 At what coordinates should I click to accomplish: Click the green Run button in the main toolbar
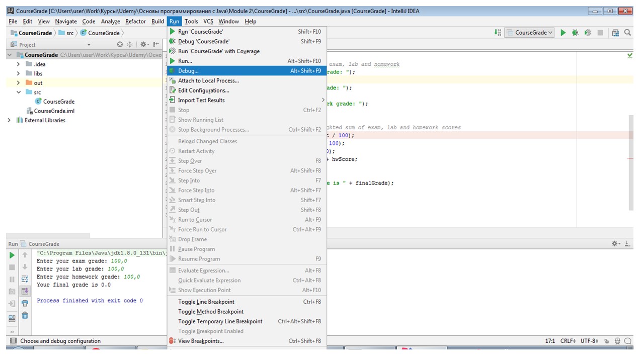tap(563, 33)
